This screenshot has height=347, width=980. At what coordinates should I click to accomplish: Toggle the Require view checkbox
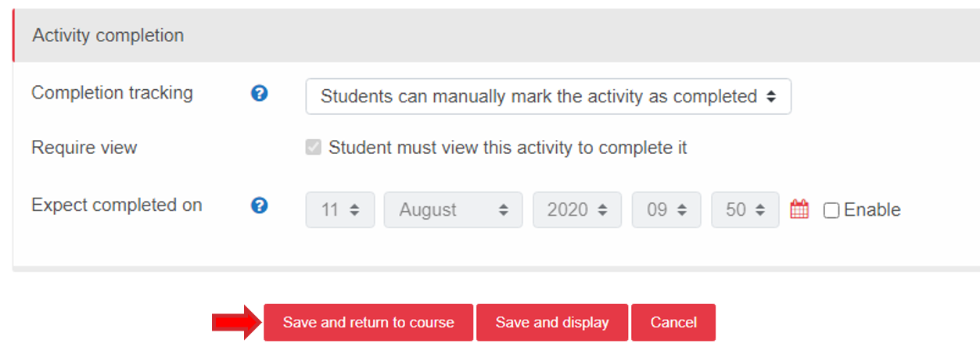(313, 148)
